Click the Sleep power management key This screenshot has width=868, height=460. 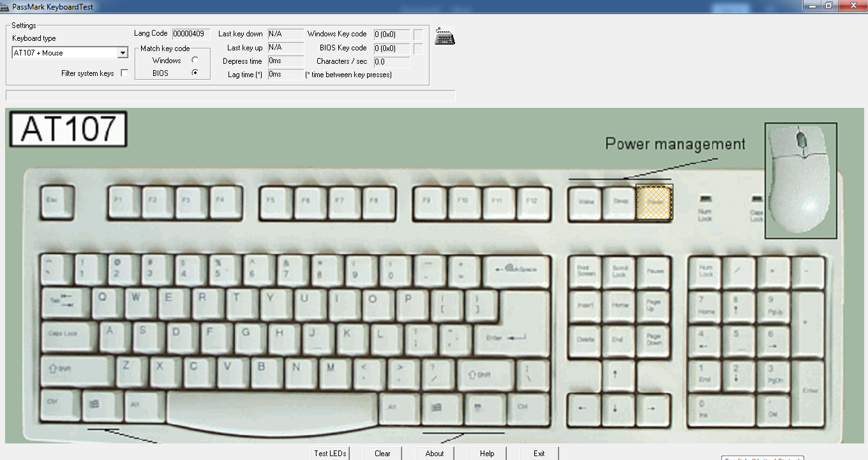619,202
